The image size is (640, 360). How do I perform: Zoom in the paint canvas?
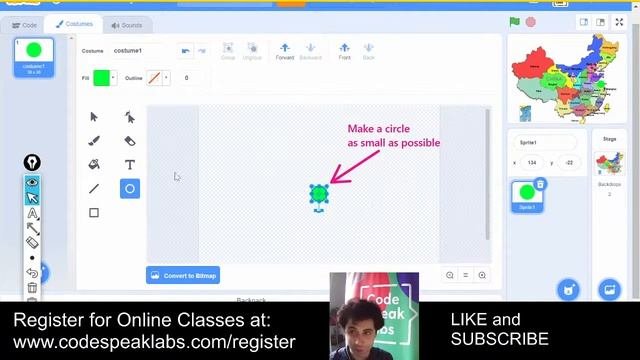(x=482, y=275)
